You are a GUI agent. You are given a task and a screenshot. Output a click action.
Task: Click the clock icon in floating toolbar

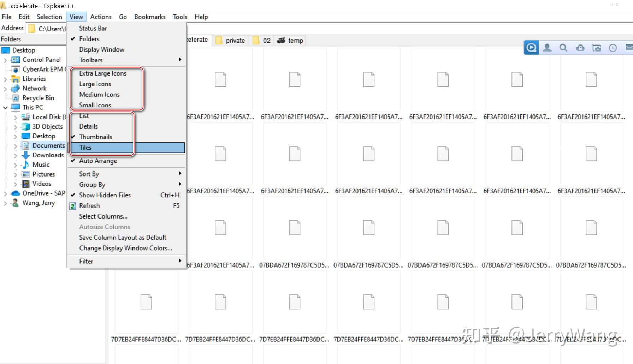pos(613,48)
